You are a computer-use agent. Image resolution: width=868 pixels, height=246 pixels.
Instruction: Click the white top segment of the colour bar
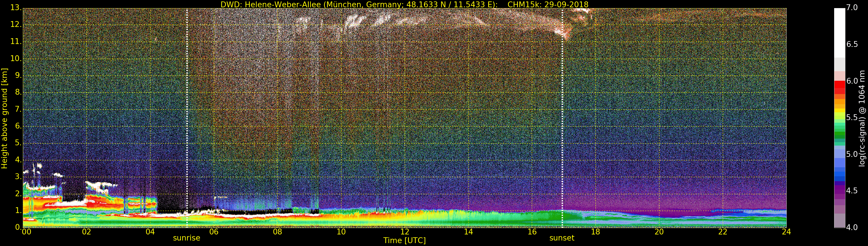[839, 33]
